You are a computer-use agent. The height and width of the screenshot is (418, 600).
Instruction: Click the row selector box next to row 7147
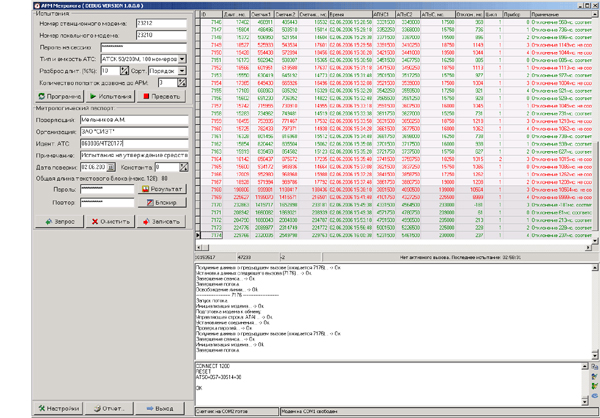198,29
